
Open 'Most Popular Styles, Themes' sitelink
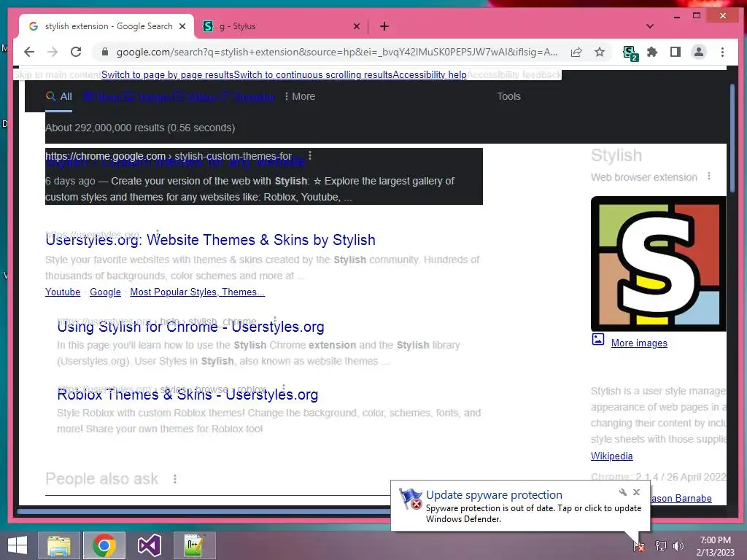pyautogui.click(x=197, y=292)
